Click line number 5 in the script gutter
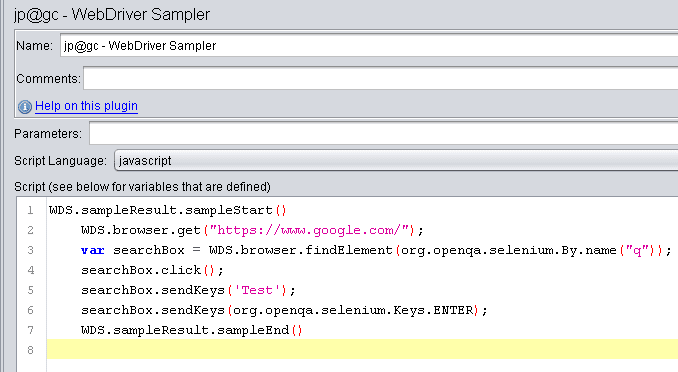Viewport: 678px width, 372px height. point(30,290)
